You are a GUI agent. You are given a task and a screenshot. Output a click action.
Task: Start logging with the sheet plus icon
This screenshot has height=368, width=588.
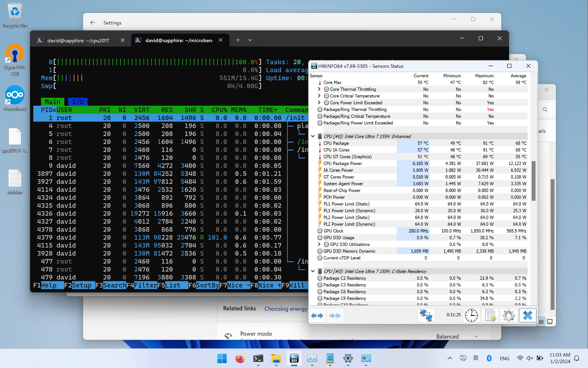(x=490, y=316)
